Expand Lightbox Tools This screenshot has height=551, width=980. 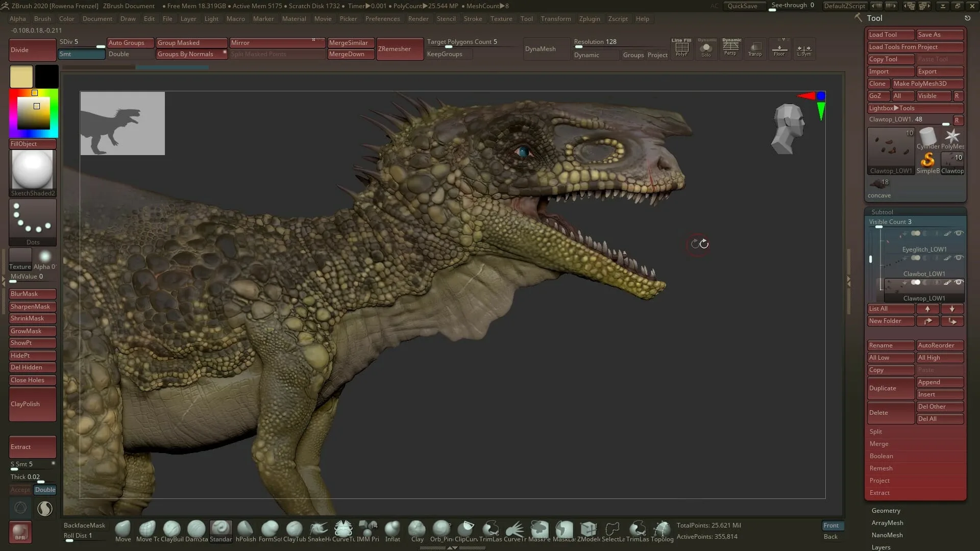click(915, 108)
